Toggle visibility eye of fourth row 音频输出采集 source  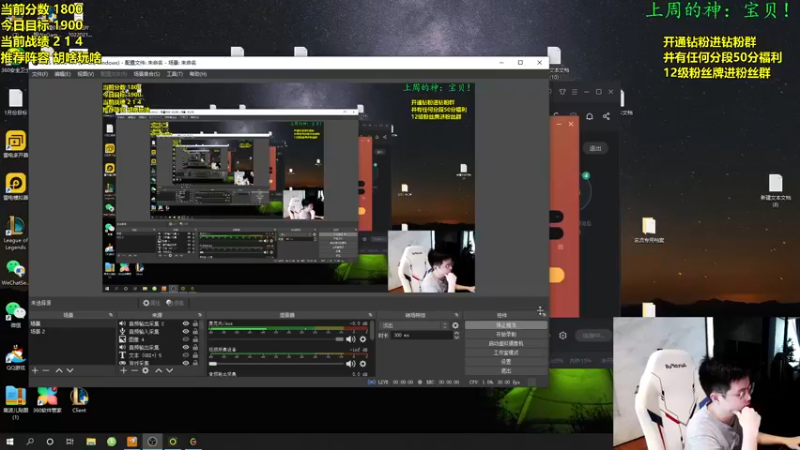point(186,347)
